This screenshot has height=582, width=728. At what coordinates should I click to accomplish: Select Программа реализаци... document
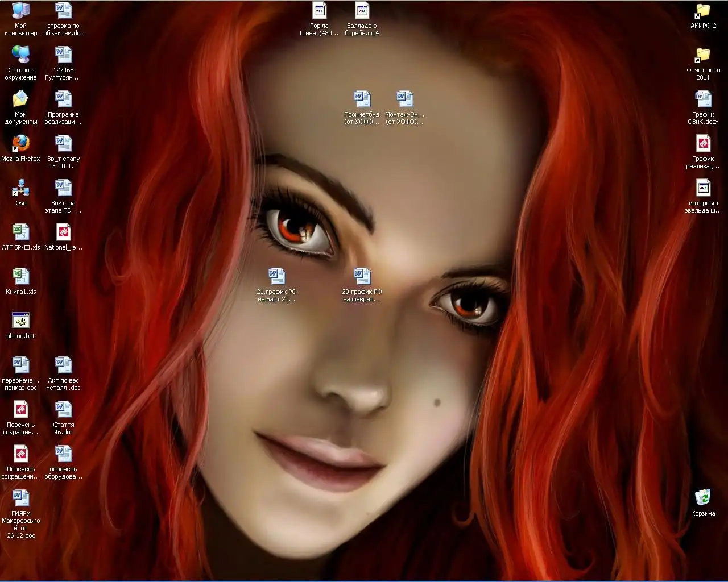pyautogui.click(x=63, y=107)
